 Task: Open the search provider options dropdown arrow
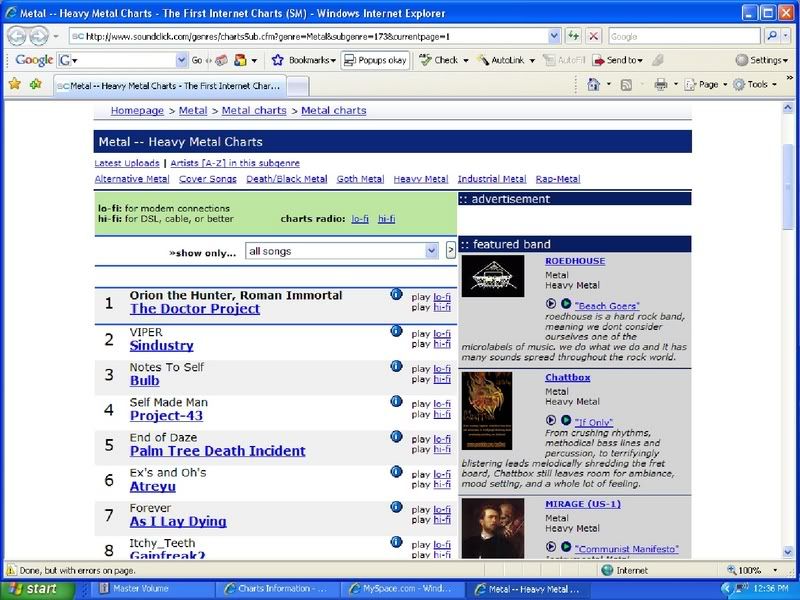[x=786, y=36]
